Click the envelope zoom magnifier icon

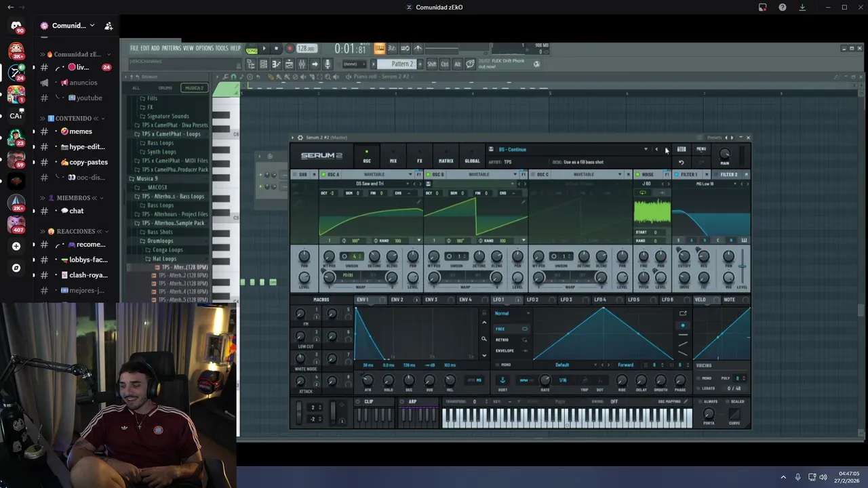pyautogui.click(x=484, y=339)
